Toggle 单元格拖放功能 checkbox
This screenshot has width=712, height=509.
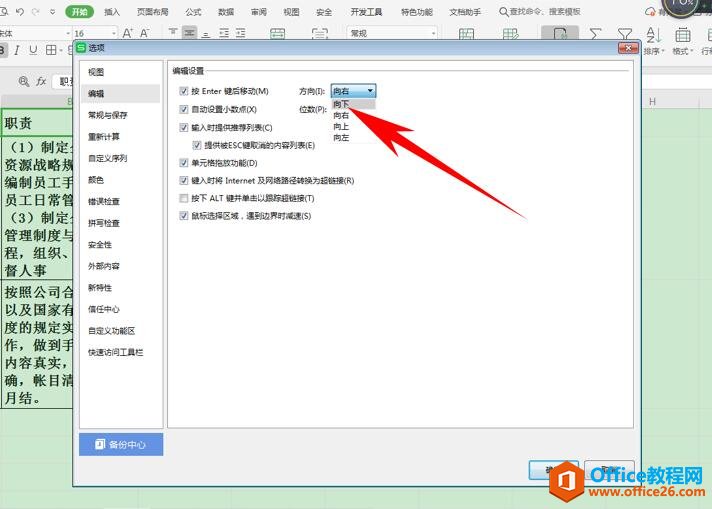[x=184, y=163]
